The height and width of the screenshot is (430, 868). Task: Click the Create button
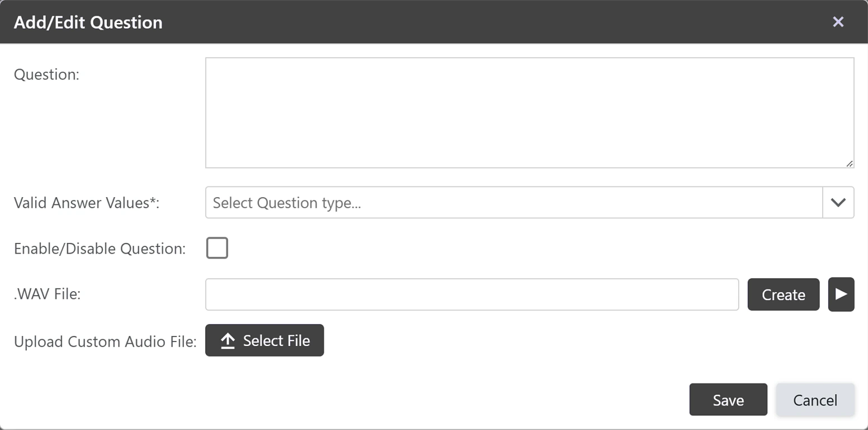[x=784, y=295]
